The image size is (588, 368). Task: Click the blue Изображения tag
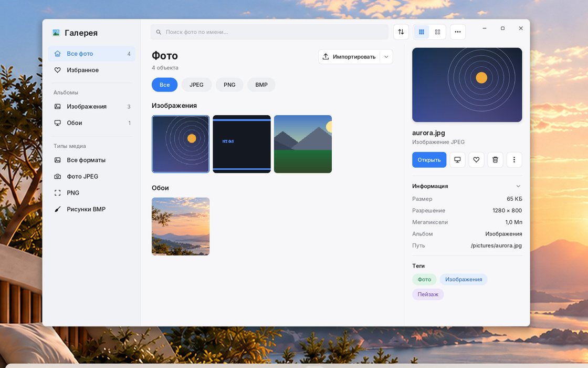(x=464, y=279)
